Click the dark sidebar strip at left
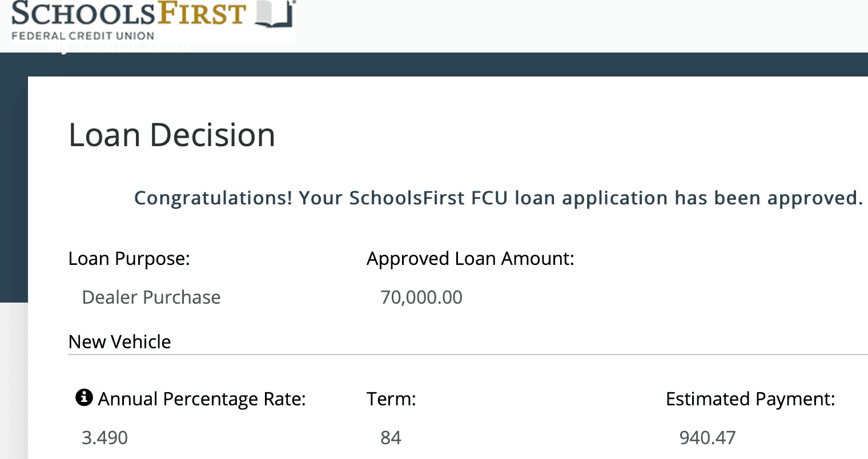The width and height of the screenshot is (868, 459). point(13,188)
